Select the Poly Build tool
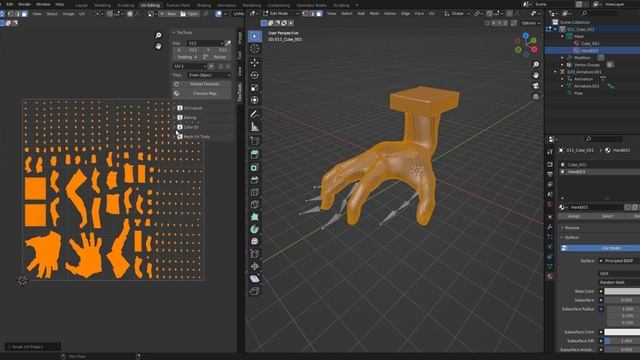The height and width of the screenshot is (360, 640). 255,217
